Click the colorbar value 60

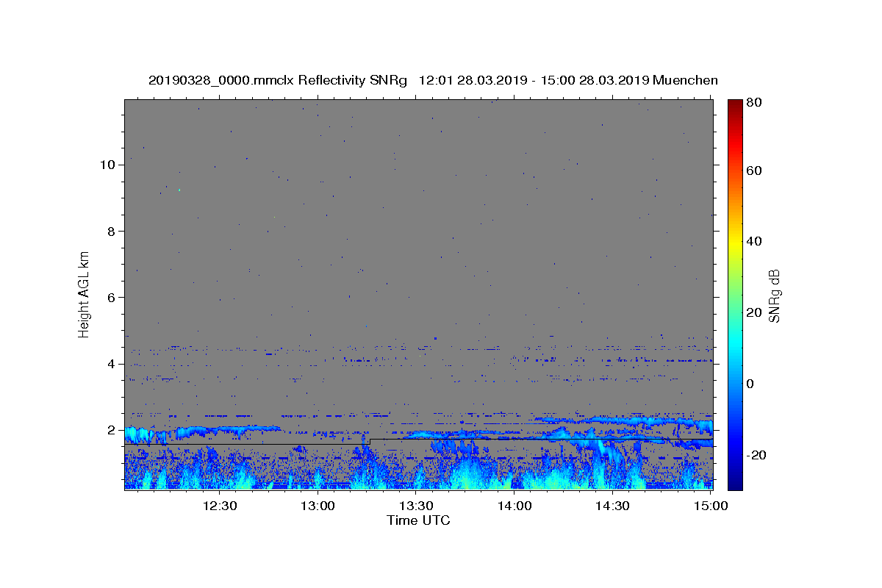755,171
